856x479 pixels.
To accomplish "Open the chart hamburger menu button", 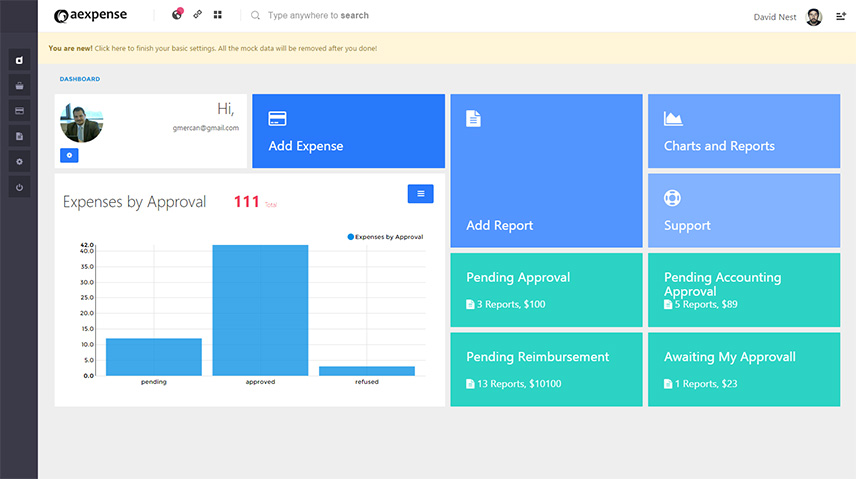I will click(x=420, y=194).
